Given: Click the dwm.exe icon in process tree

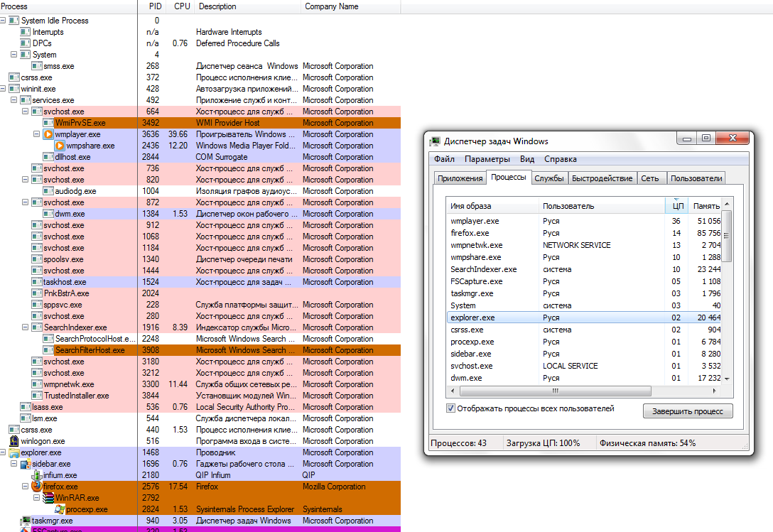Looking at the screenshot, I should 48,214.
